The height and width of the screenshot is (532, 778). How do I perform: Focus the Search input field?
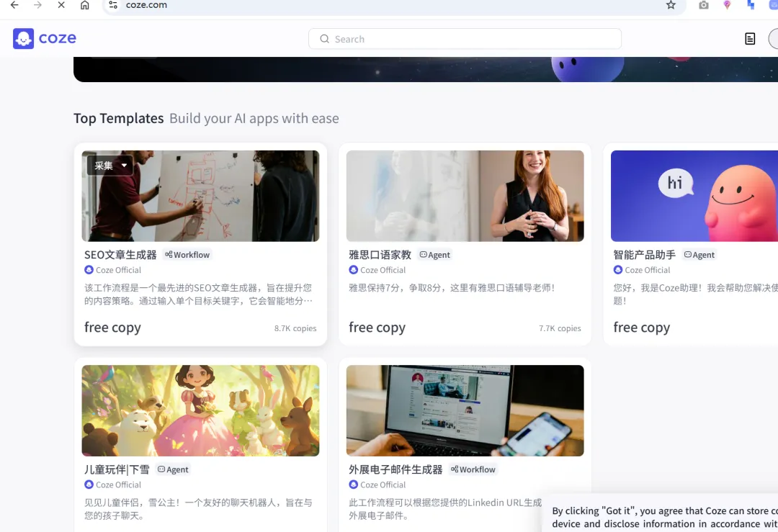click(x=465, y=39)
